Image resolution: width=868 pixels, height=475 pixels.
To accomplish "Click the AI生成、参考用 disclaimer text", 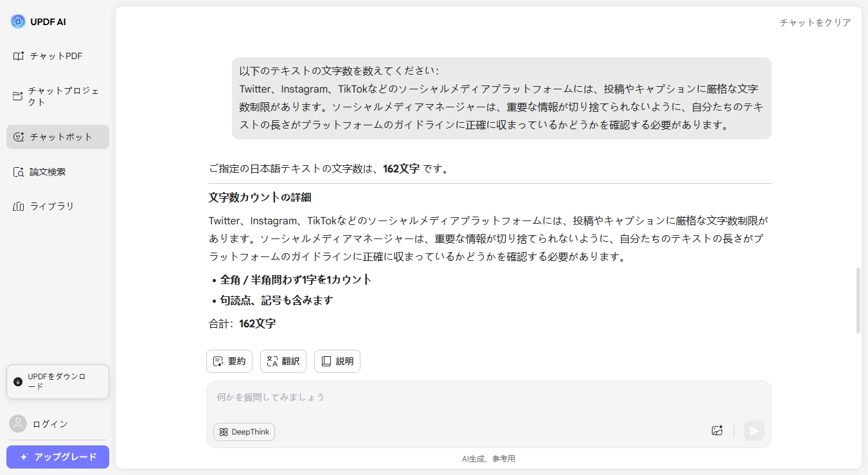I will coord(488,459).
